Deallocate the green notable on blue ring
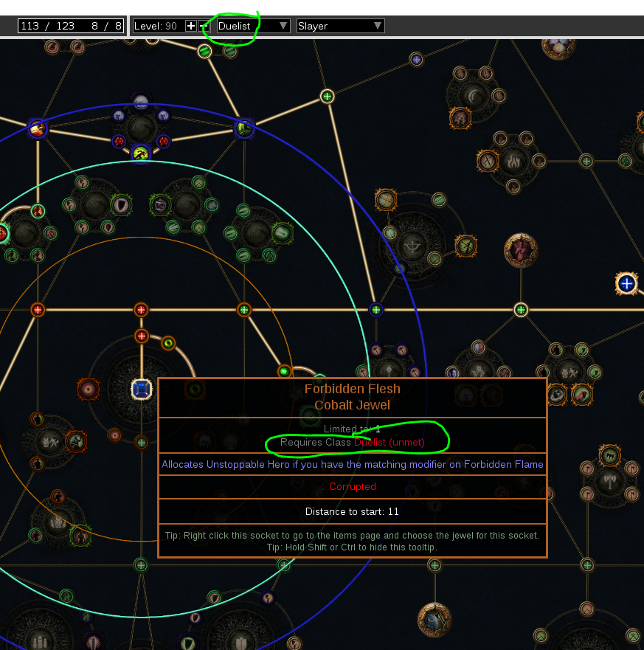The image size is (644, 650). click(x=244, y=128)
